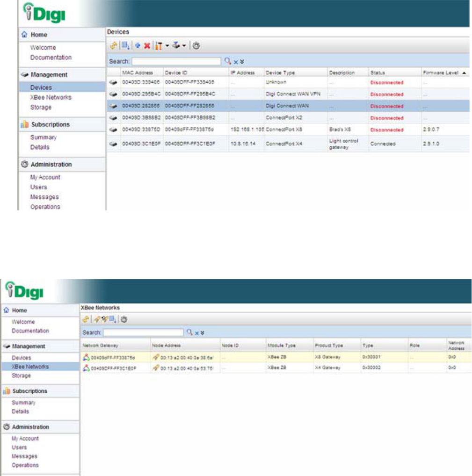Image resolution: width=472 pixels, height=476 pixels.
Task: Click the XBee Networks Search text field
Action: click(143, 332)
